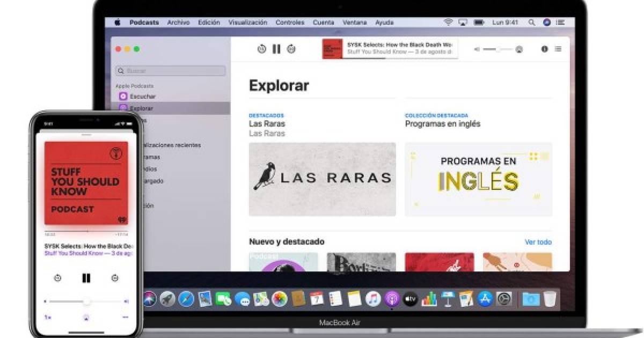Open the Las Raras featured banner
This screenshot has height=338, width=644.
(x=322, y=179)
